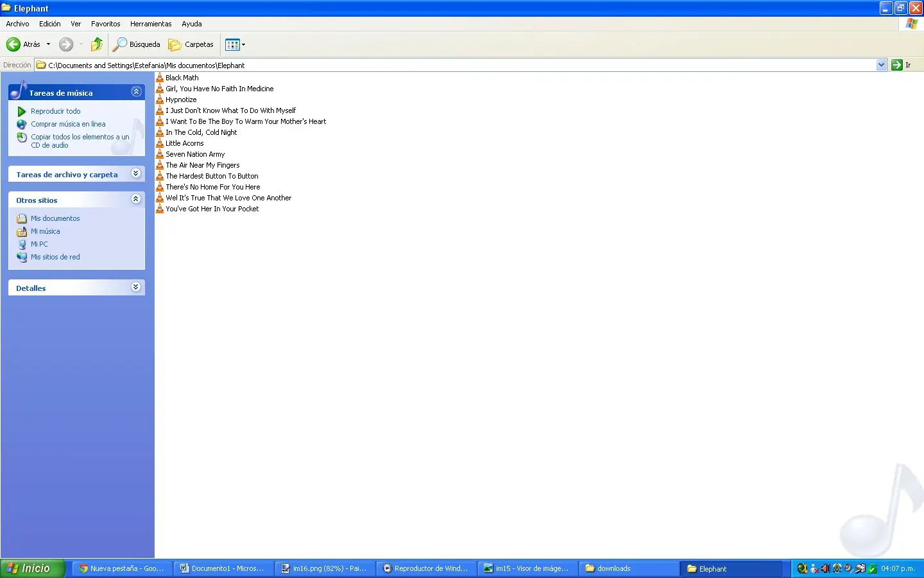Select the Seven Nation Army file icon
The height and width of the screenshot is (578, 924).
(160, 153)
